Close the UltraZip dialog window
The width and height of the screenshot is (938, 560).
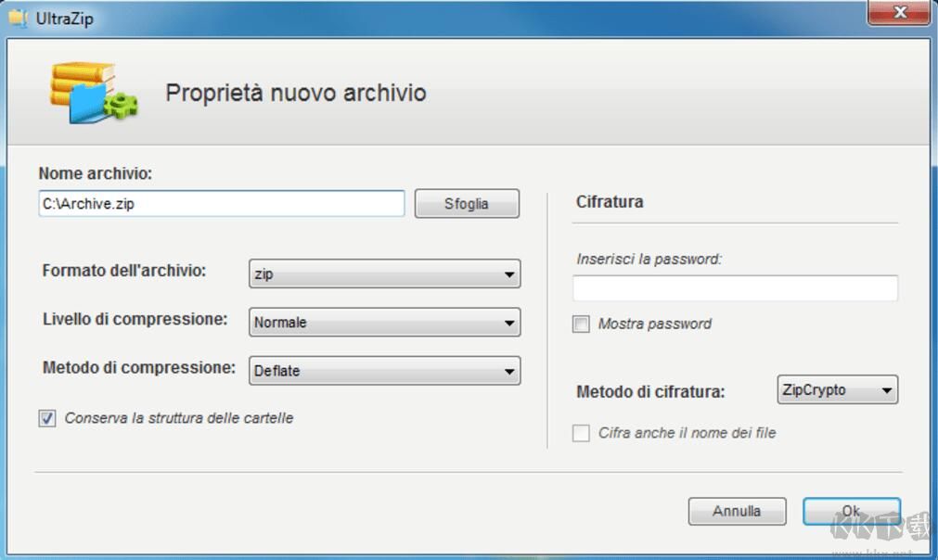tap(899, 13)
